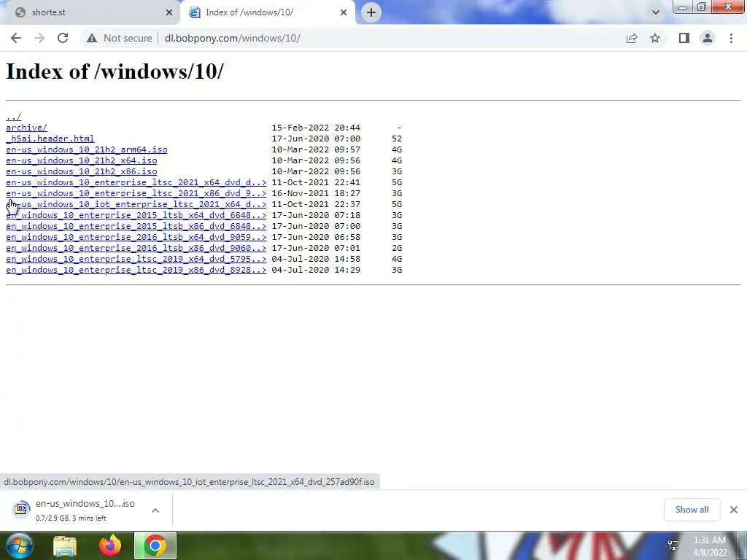Close the downloads bar

pos(734,510)
